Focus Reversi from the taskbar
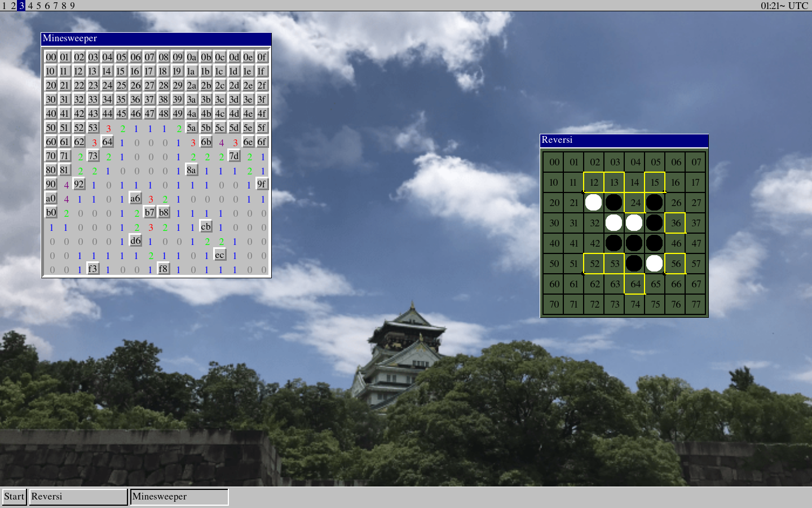 click(78, 497)
